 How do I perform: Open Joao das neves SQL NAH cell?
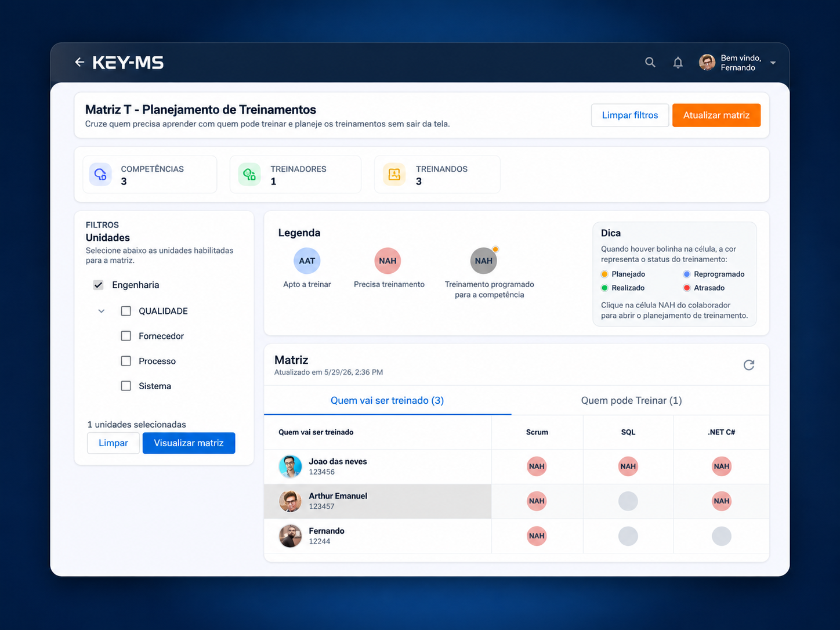point(628,466)
